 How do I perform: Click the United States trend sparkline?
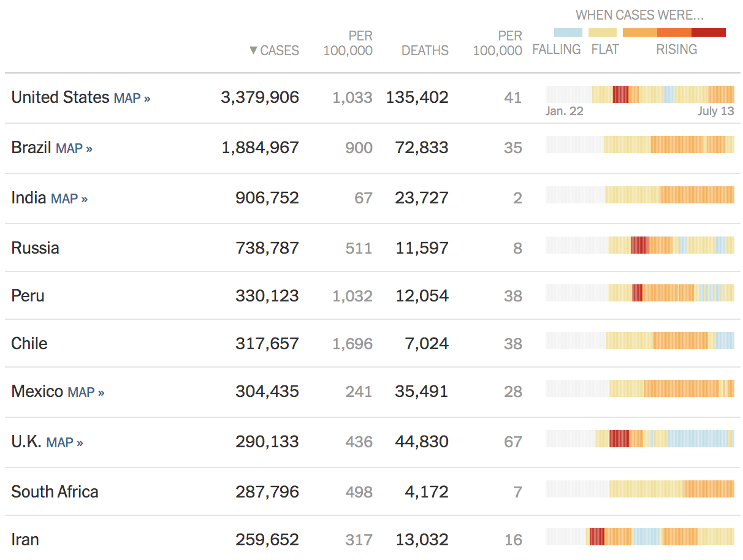click(639, 93)
